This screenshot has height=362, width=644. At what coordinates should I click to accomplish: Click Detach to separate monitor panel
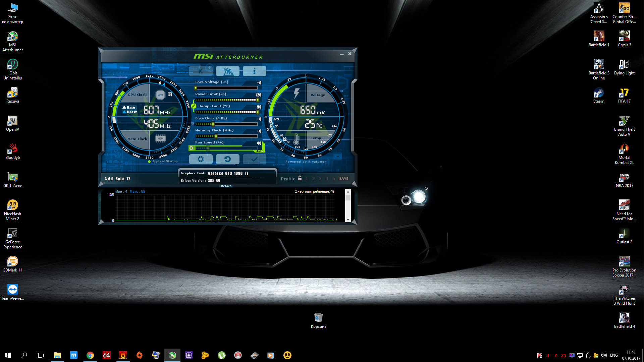[226, 186]
